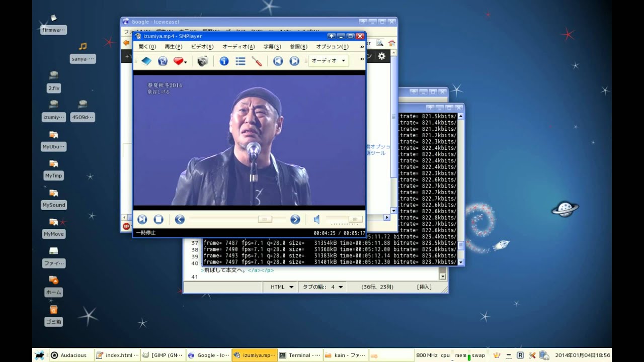
Task: Open the 2.flv desktop file
Action: click(x=54, y=81)
